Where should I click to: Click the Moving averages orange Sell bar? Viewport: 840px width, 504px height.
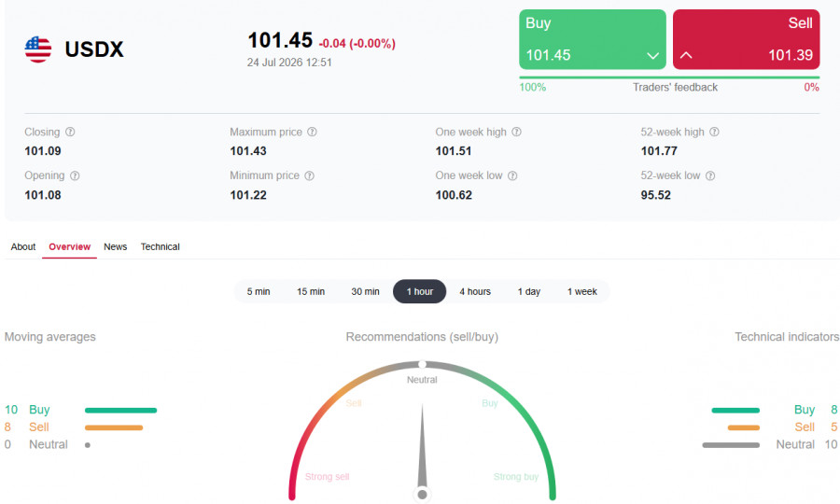(114, 427)
